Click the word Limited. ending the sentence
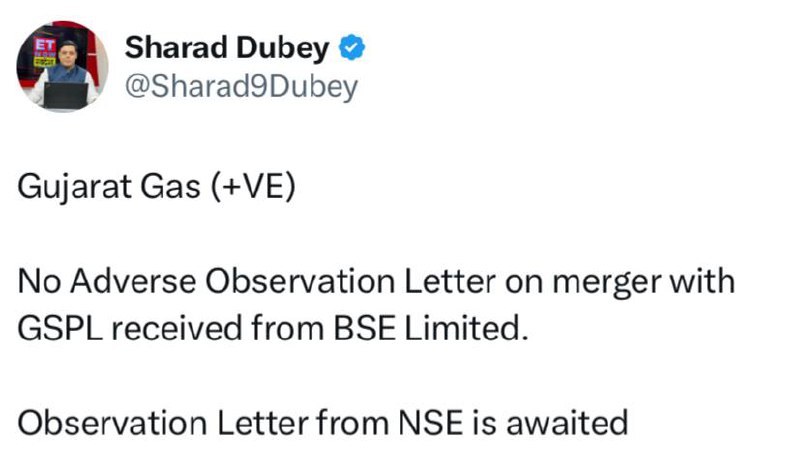 [x=466, y=328]
